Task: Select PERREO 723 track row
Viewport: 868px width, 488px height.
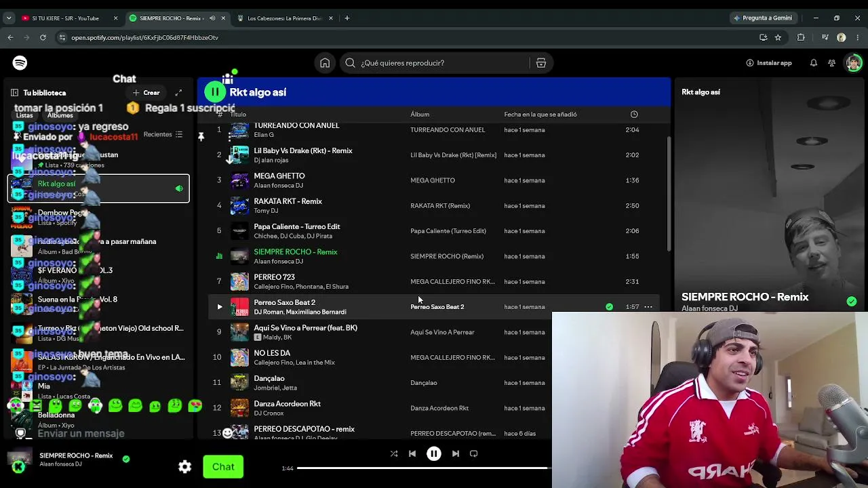Action: coord(434,281)
